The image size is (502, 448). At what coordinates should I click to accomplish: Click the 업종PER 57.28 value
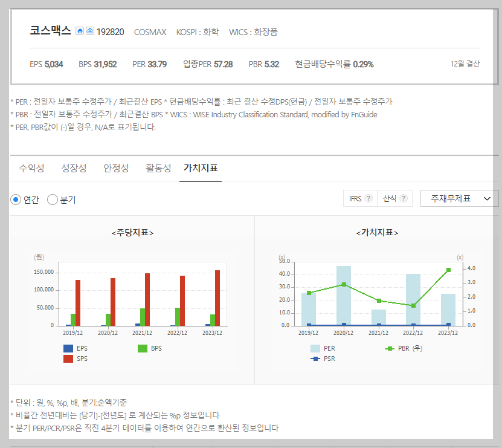223,64
